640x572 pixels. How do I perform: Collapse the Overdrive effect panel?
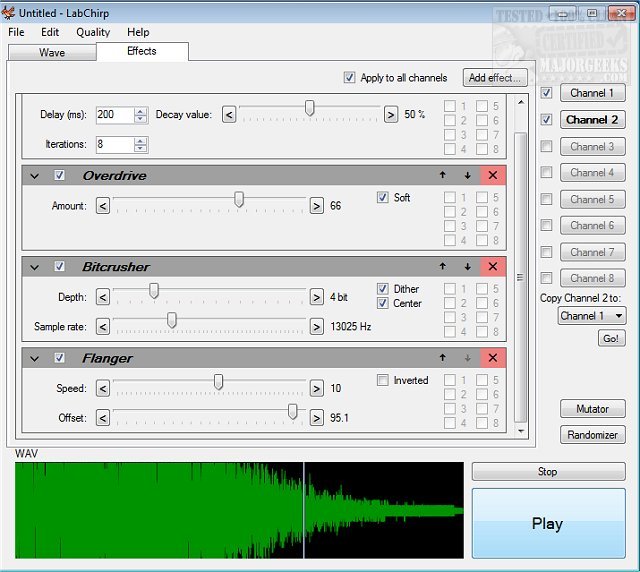tap(35, 176)
